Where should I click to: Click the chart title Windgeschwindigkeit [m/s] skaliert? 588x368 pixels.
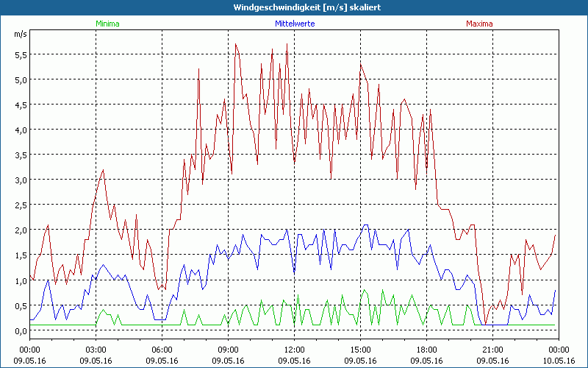click(x=295, y=7)
